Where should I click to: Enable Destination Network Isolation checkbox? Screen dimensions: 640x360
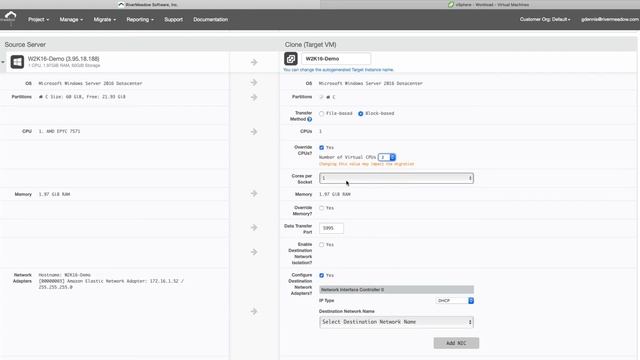pyautogui.click(x=322, y=245)
